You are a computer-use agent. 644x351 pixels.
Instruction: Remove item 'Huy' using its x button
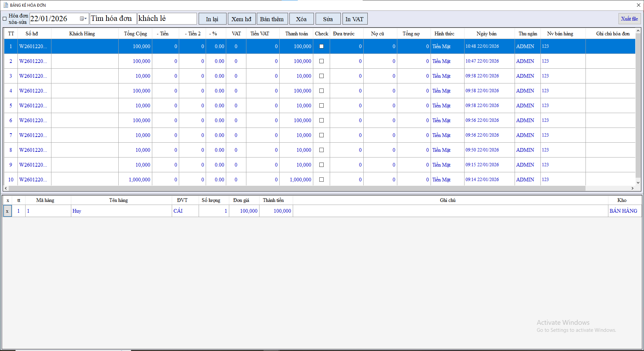pyautogui.click(x=7, y=211)
